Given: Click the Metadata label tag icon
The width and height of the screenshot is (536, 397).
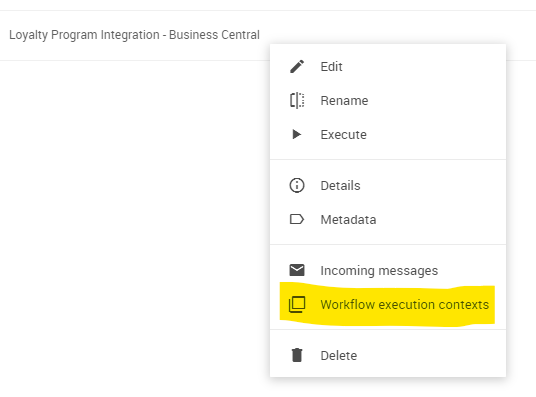Looking at the screenshot, I should [297, 219].
